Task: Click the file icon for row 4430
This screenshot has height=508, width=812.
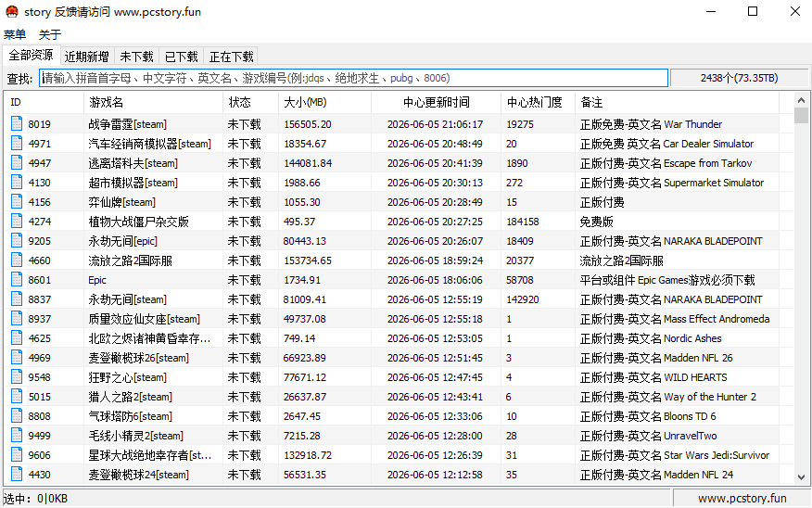Action: pyautogui.click(x=17, y=475)
